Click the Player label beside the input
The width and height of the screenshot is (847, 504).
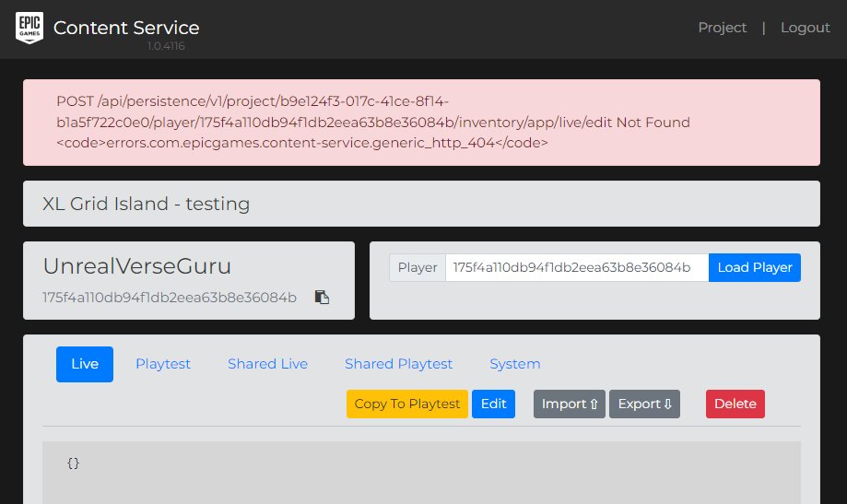point(418,267)
